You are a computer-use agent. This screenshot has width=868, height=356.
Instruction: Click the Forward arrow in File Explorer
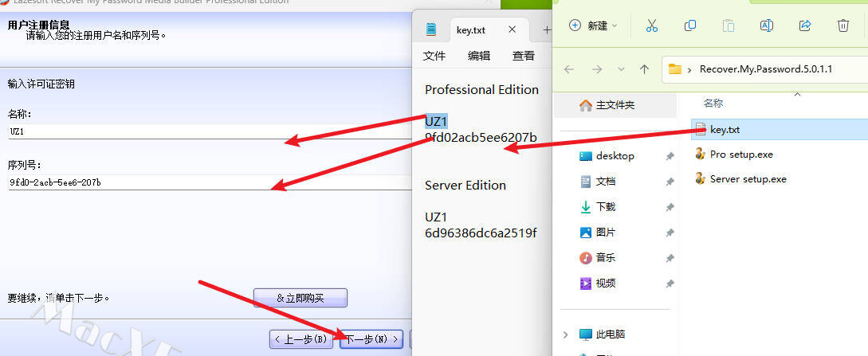(x=597, y=69)
